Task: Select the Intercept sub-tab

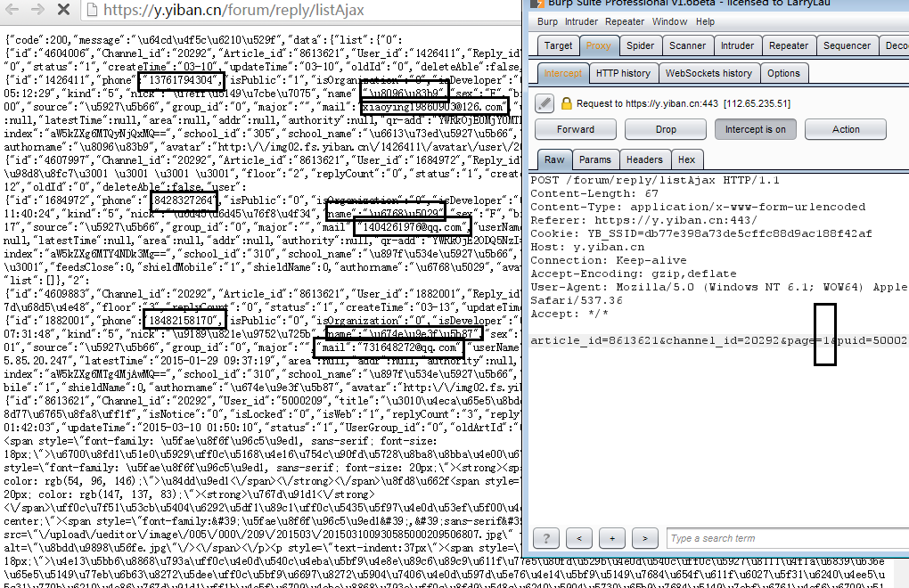Action: click(x=562, y=74)
